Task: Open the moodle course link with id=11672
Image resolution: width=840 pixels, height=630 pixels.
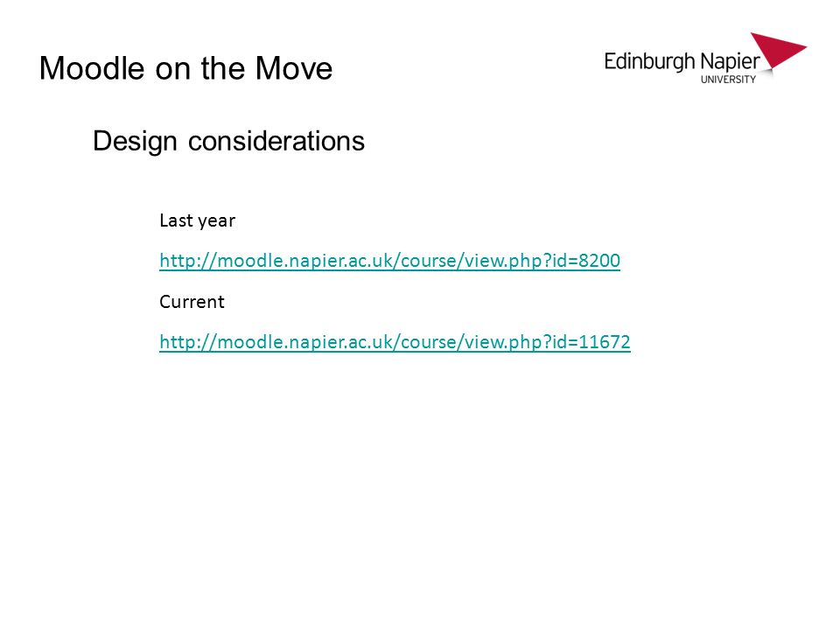Action: click(x=395, y=342)
